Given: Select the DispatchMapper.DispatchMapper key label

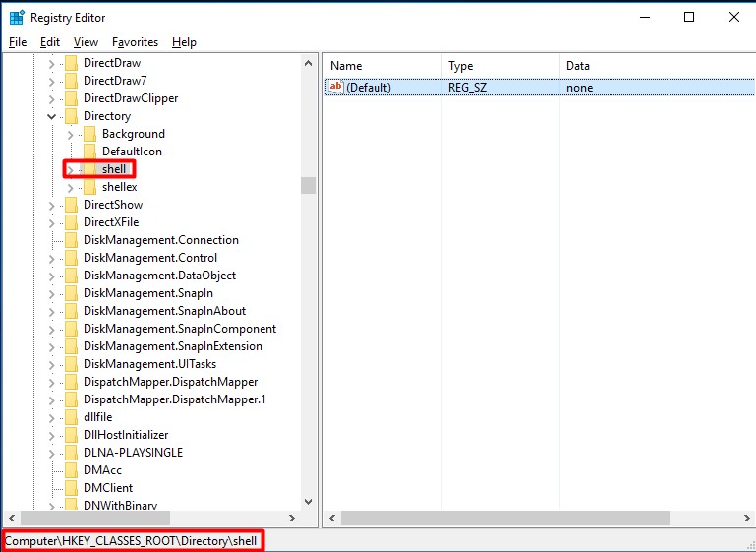Looking at the screenshot, I should (x=171, y=382).
